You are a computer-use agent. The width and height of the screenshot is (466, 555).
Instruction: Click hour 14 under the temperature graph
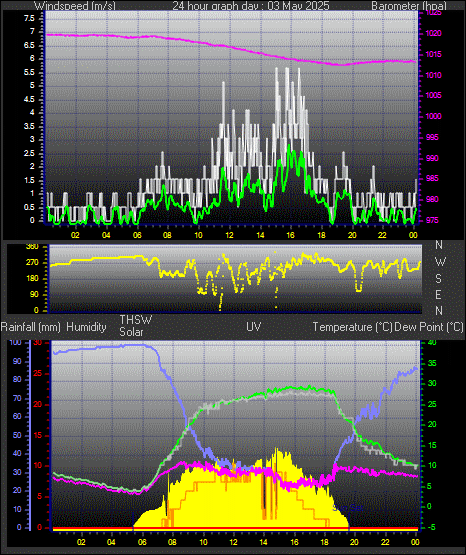point(264,542)
